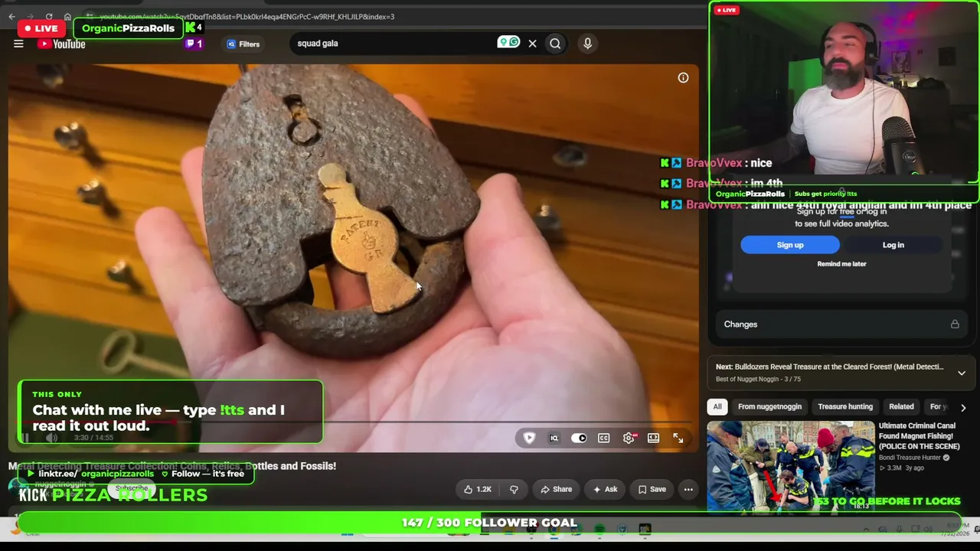
Task: Switch the player to theater mode
Action: click(x=653, y=438)
